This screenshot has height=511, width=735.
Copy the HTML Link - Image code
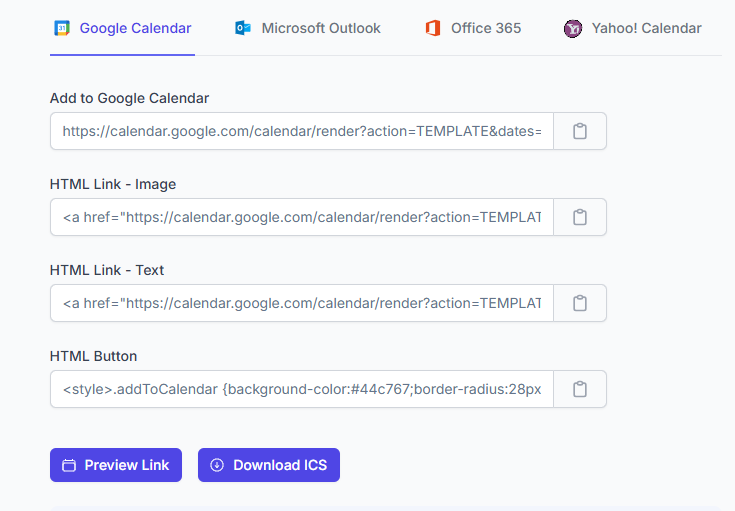coord(579,217)
